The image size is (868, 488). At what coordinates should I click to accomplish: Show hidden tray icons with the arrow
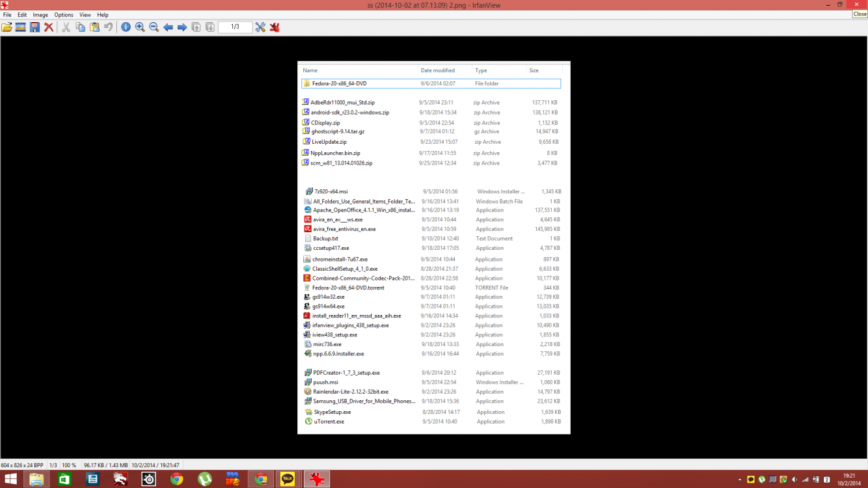coord(739,480)
